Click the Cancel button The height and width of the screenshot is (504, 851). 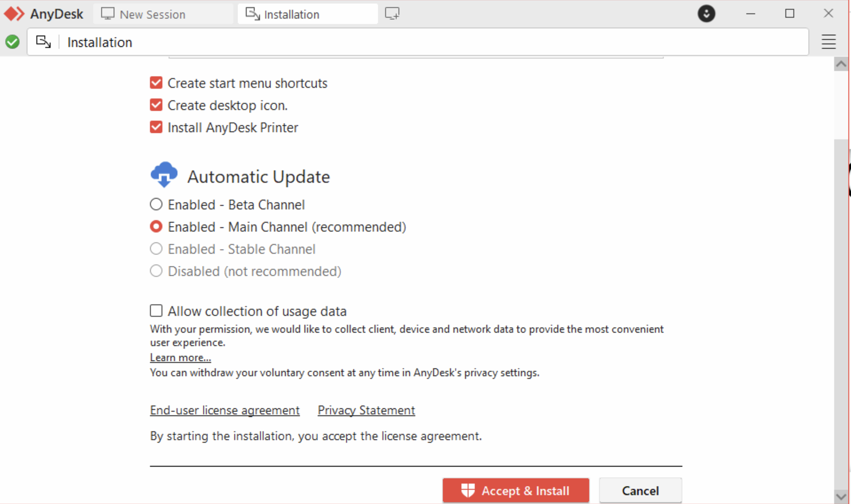[x=640, y=491]
